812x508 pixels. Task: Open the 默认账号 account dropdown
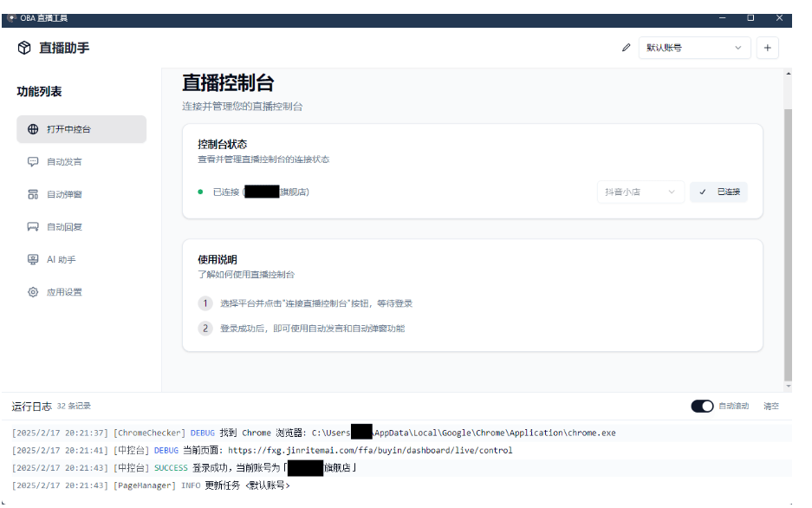click(694, 48)
